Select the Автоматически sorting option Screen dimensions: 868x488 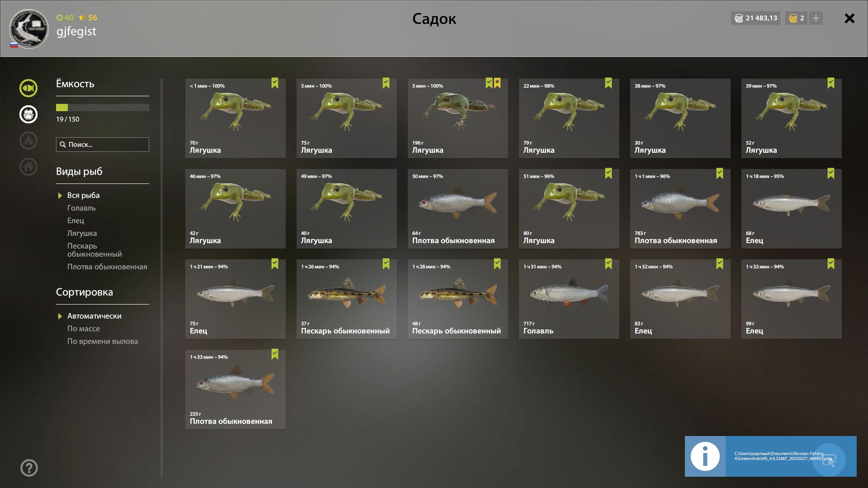pos(94,316)
